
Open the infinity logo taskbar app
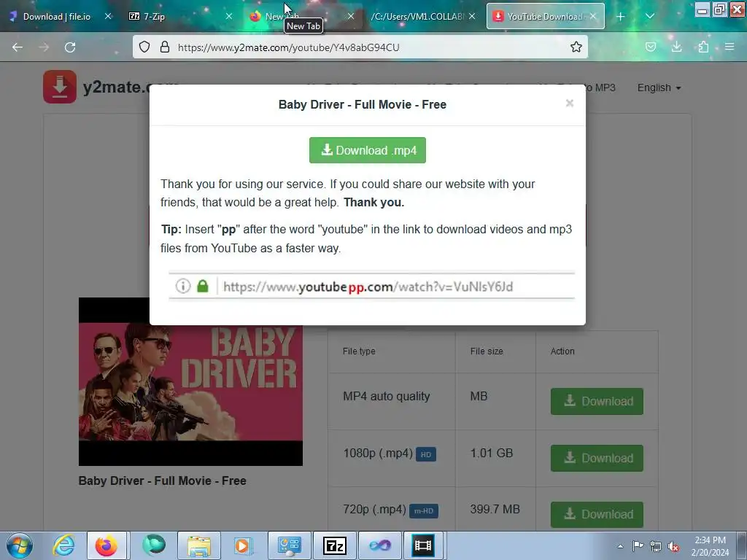click(x=379, y=545)
